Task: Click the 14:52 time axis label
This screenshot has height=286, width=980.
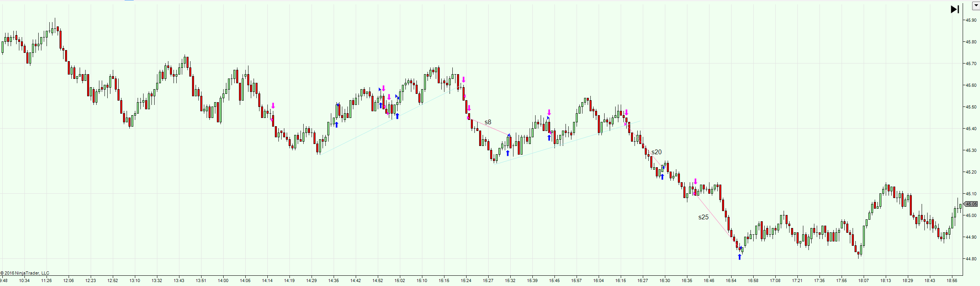Action: click(x=378, y=281)
